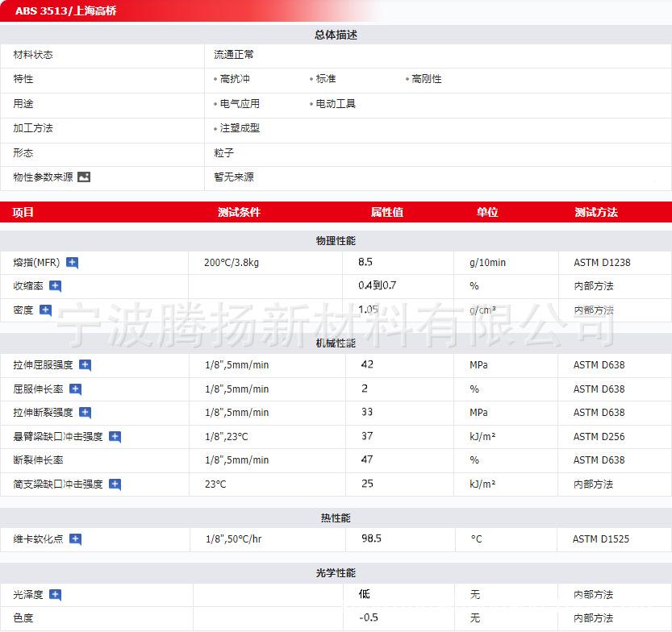This screenshot has width=672, height=632.
Task: Click the 标准 feature item
Action: coord(326,79)
